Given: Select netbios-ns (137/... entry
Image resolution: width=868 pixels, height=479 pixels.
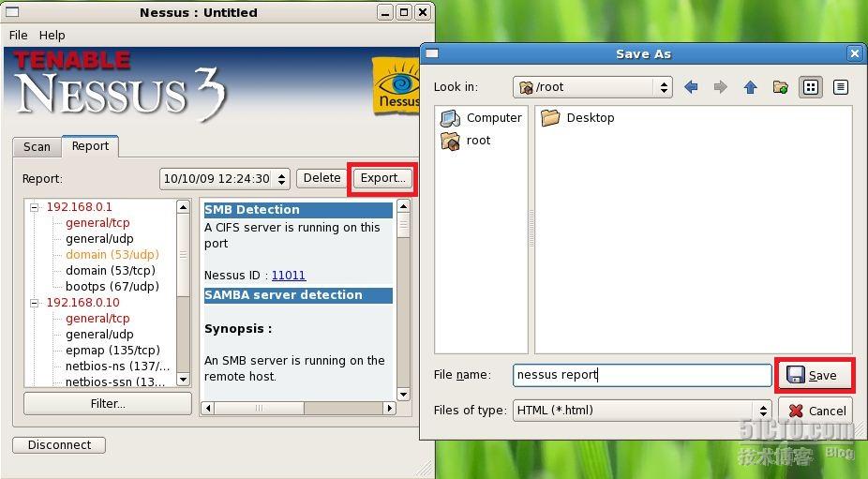Looking at the screenshot, I should click(x=118, y=366).
